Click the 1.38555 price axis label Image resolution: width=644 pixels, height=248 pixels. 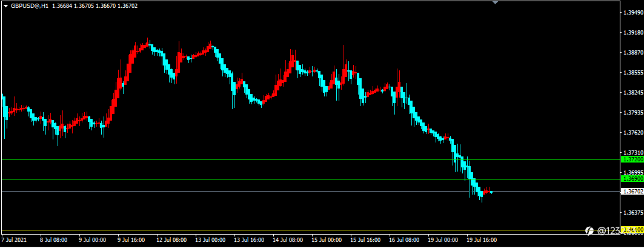point(633,73)
